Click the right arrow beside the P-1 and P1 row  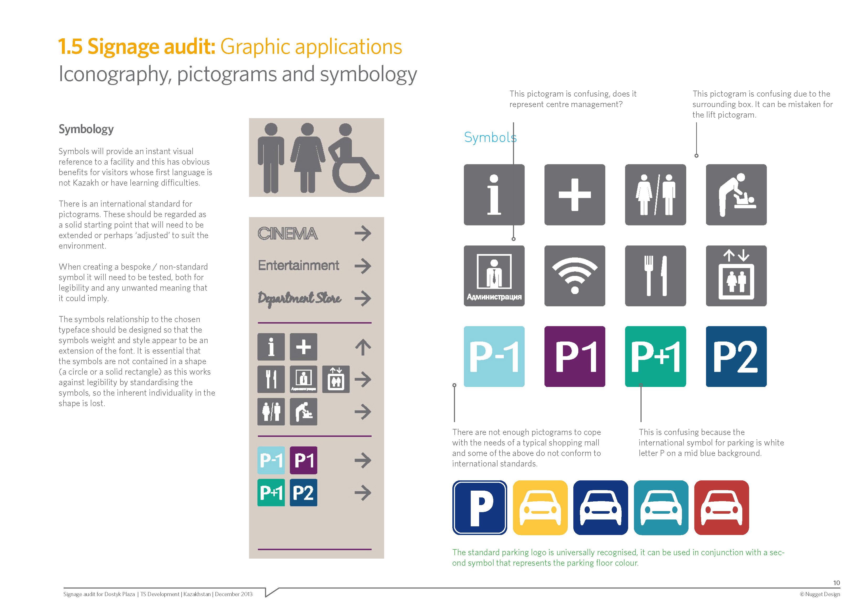click(x=363, y=460)
